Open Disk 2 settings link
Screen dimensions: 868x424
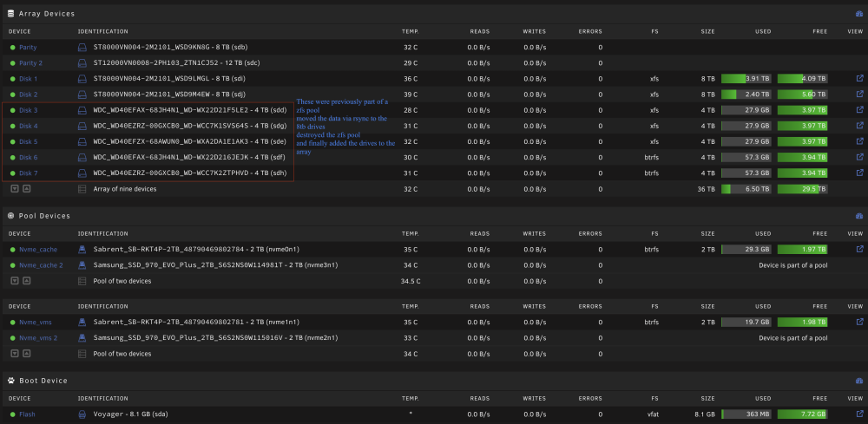coord(29,95)
